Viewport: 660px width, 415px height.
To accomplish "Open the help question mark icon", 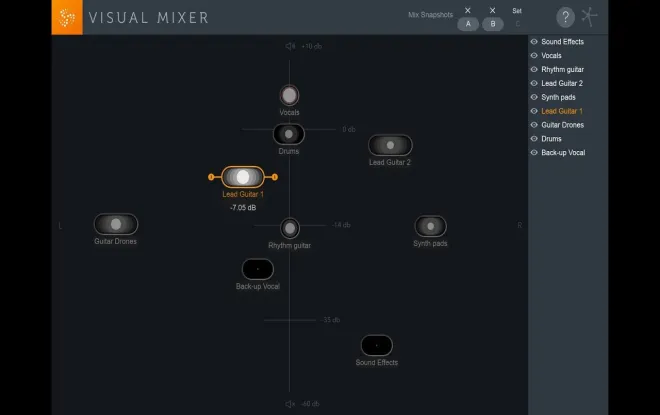I will (x=565, y=17).
